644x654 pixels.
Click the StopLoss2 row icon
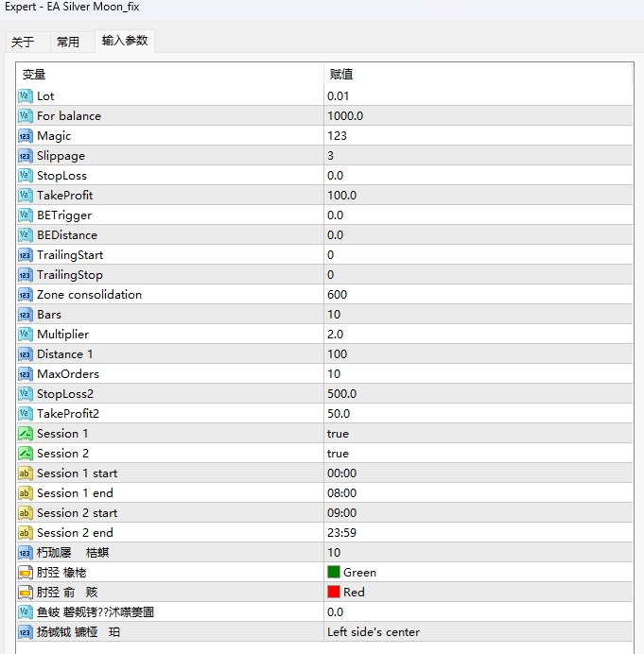tap(25, 394)
